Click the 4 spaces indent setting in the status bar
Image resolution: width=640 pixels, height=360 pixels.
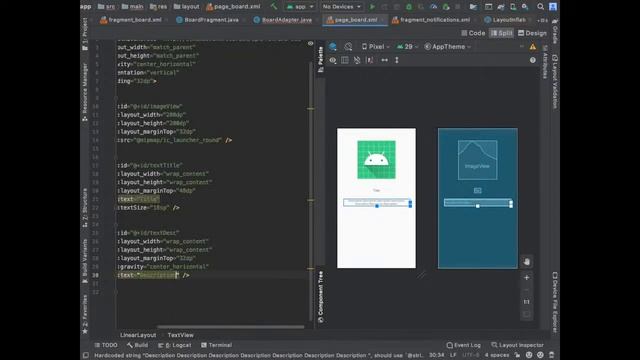pyautogui.click(x=497, y=355)
